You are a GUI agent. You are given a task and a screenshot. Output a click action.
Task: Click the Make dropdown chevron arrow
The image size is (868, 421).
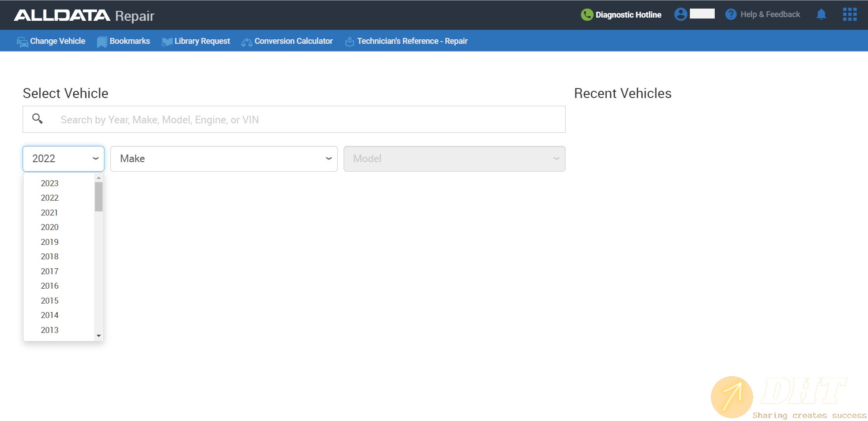[x=329, y=159]
